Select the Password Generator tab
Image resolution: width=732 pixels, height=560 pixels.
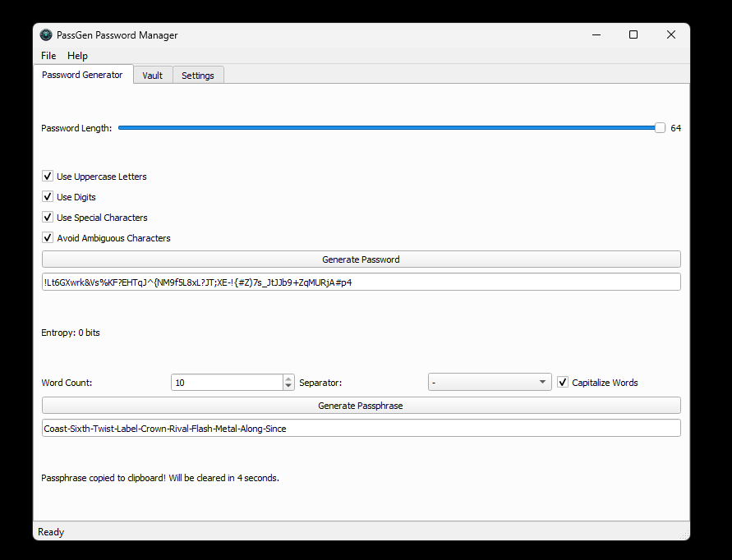point(82,75)
